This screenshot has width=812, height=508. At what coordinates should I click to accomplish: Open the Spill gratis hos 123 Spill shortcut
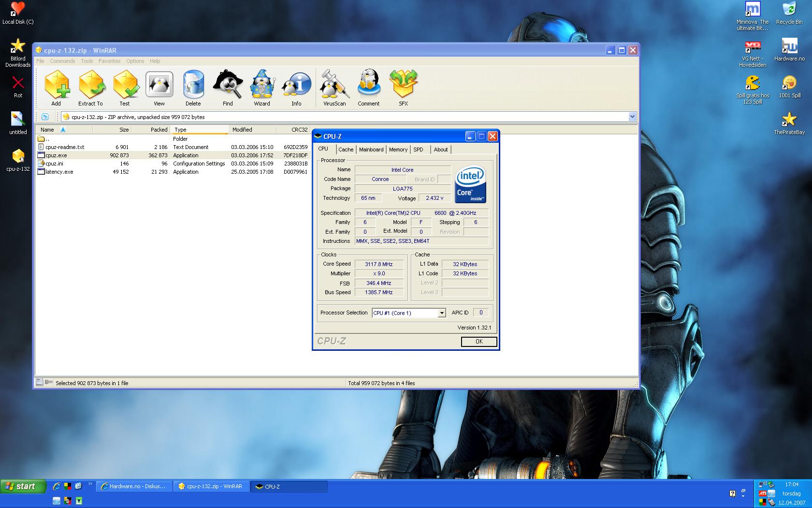(753, 90)
